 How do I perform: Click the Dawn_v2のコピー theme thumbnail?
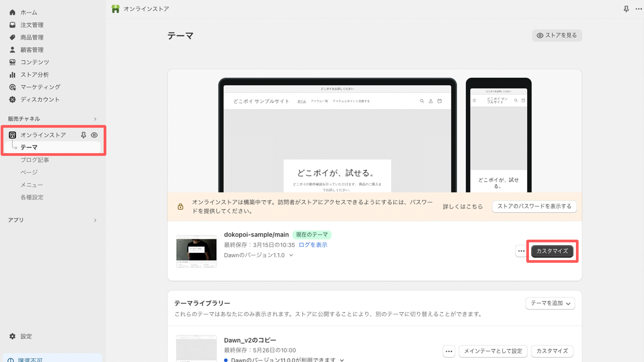click(x=197, y=349)
